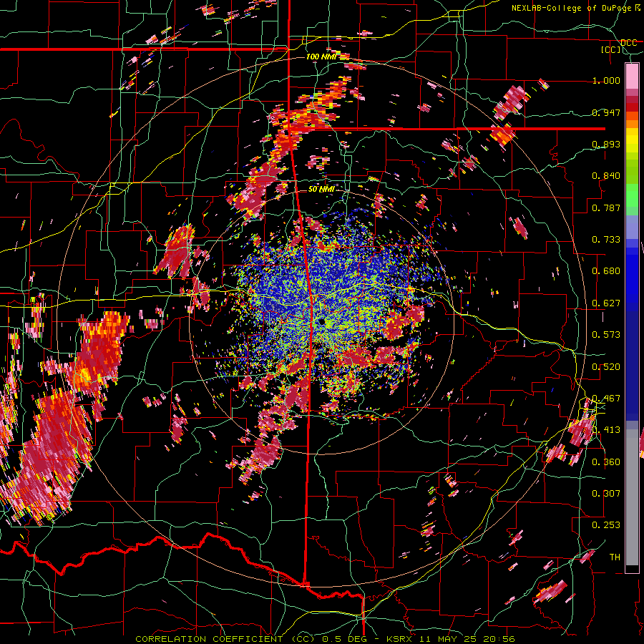This screenshot has width=644, height=644.
Task: Click the 1.000 legend value
Action: click(606, 80)
